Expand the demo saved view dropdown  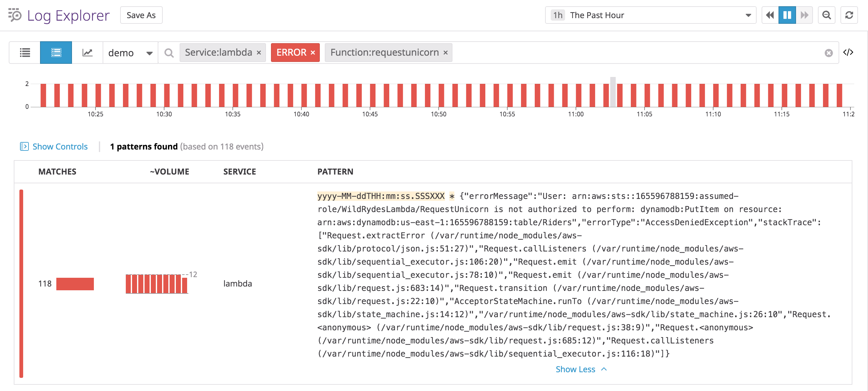click(150, 53)
